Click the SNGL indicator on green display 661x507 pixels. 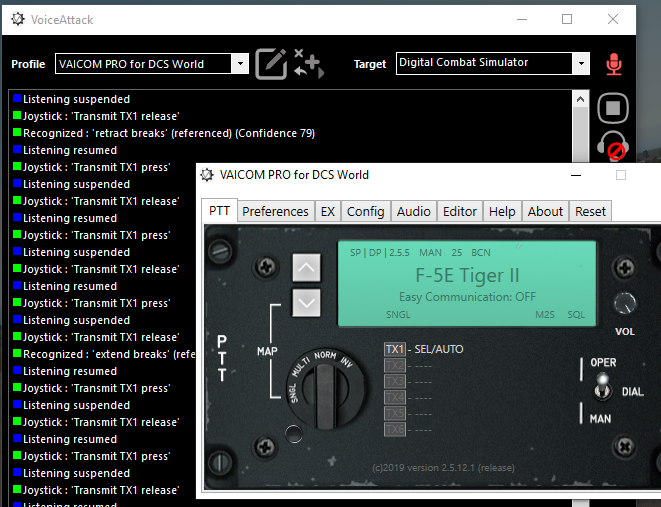[x=398, y=315]
